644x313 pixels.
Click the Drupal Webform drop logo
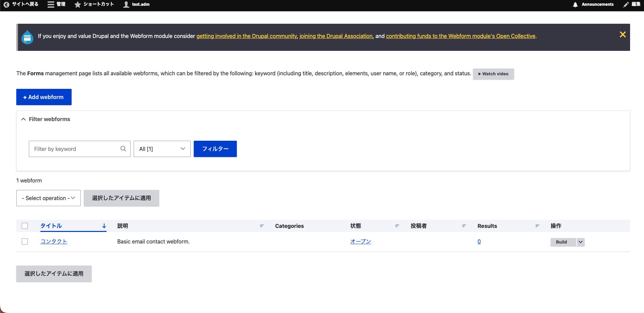[x=27, y=37]
